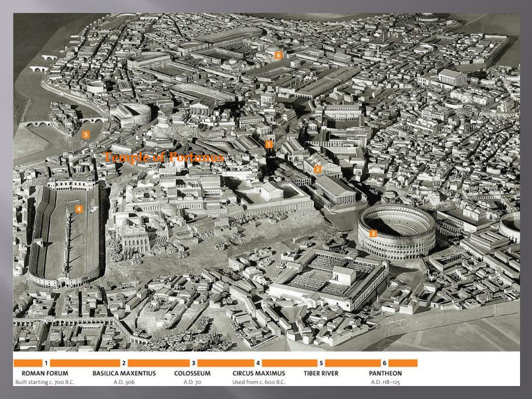Click the numbered 6 badge in the legend
Image resolution: width=532 pixels, height=399 pixels.
(x=384, y=363)
